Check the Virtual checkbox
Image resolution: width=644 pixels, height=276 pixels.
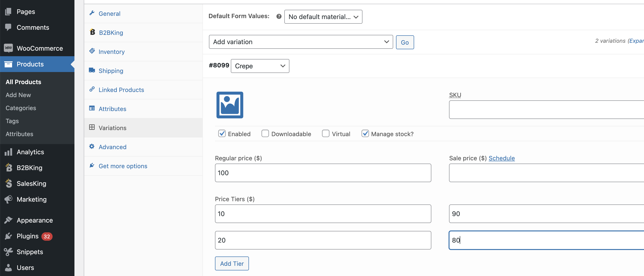[325, 134]
